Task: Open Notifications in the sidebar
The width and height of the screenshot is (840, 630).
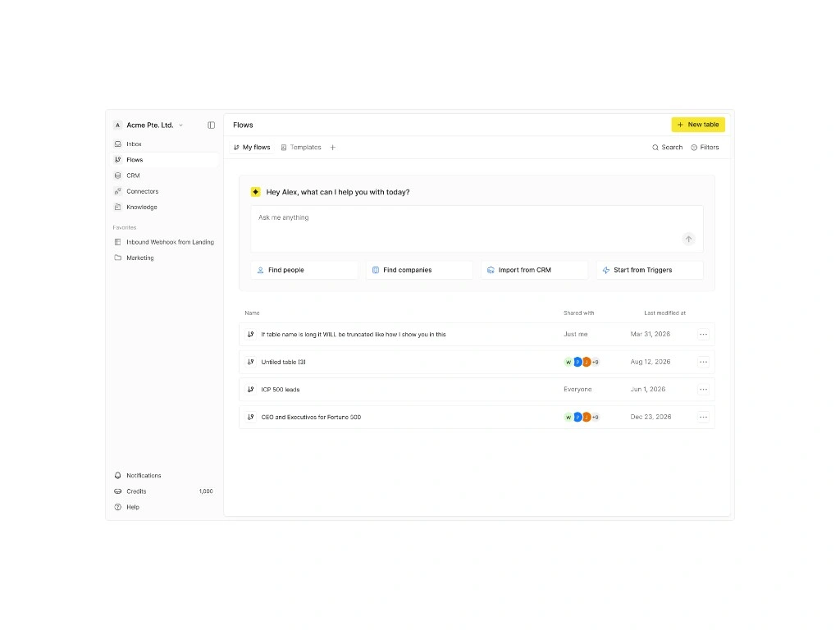Action: pos(164,476)
